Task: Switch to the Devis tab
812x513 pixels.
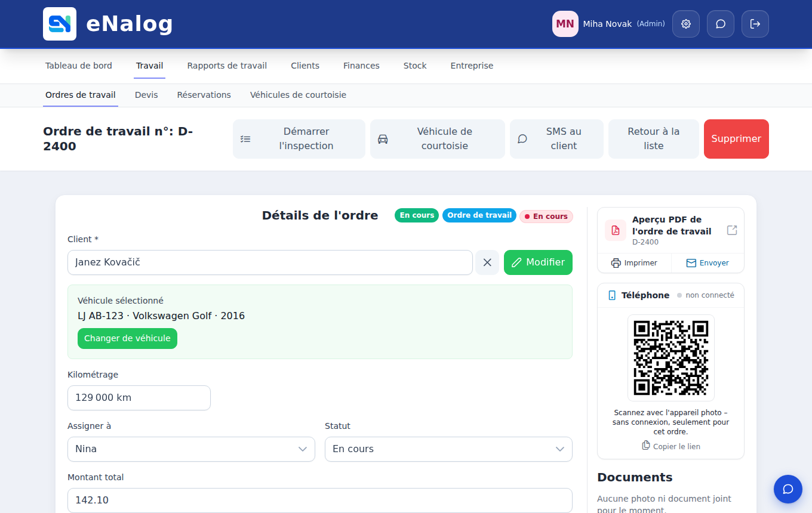Action: click(146, 95)
